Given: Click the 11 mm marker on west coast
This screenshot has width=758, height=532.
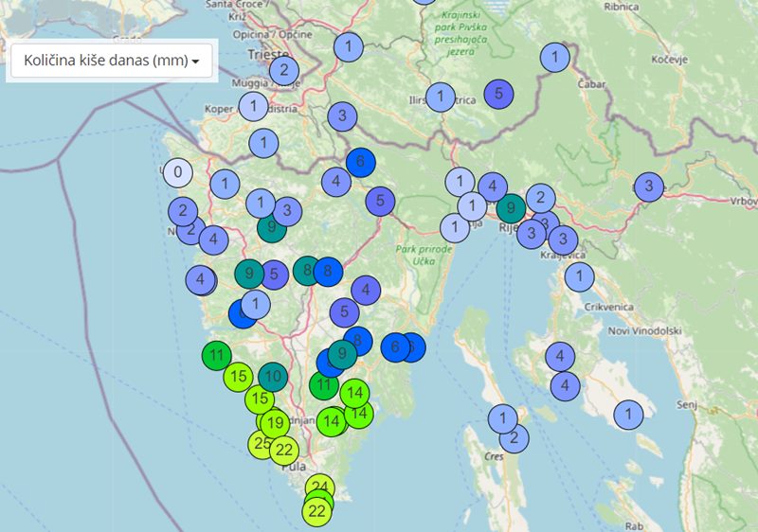Looking at the screenshot, I should tap(217, 356).
